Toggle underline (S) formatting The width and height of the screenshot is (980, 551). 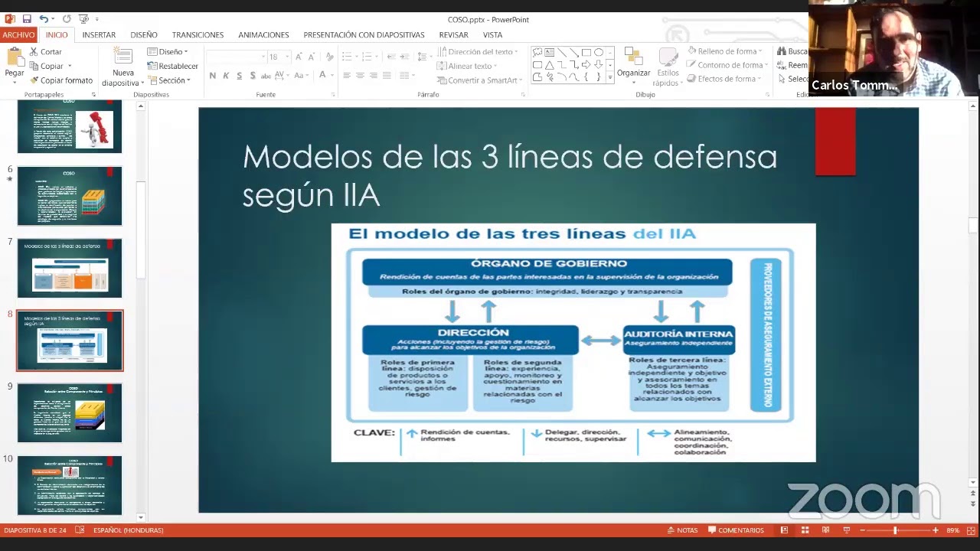(x=240, y=75)
